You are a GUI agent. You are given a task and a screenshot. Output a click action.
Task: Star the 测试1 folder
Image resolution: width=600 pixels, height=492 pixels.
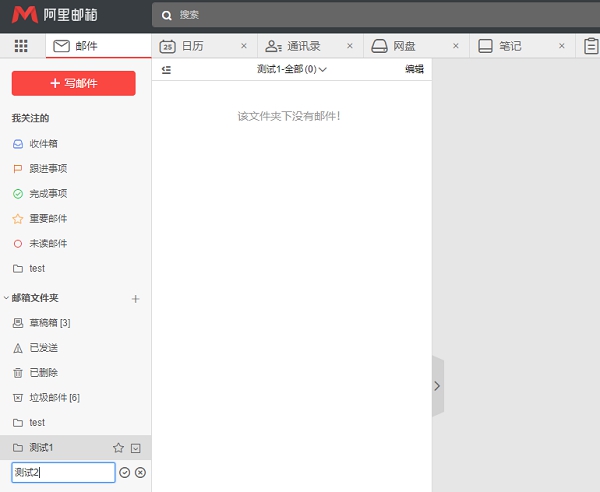coord(118,448)
